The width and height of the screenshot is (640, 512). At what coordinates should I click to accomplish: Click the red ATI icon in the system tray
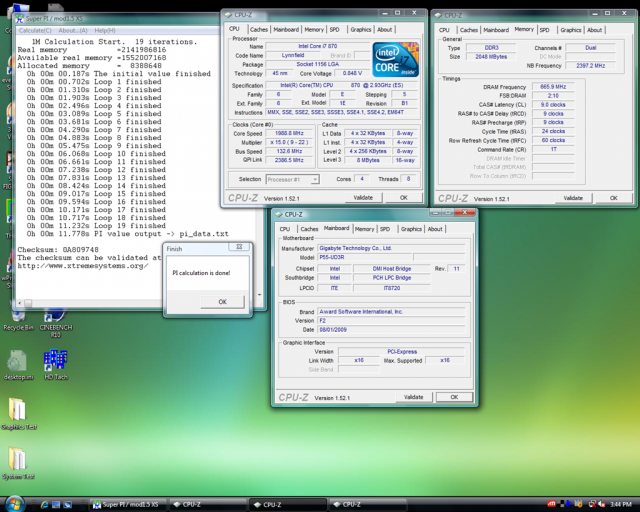click(551, 504)
